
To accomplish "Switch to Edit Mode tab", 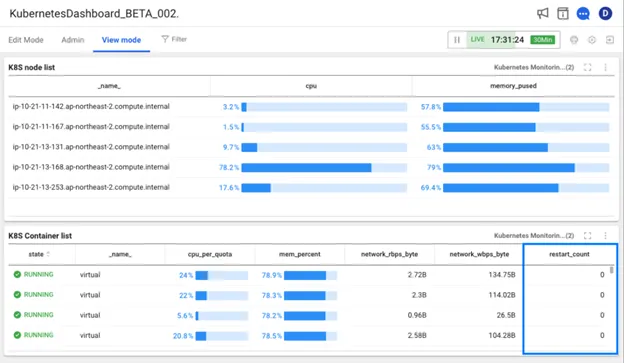I will click(26, 40).
